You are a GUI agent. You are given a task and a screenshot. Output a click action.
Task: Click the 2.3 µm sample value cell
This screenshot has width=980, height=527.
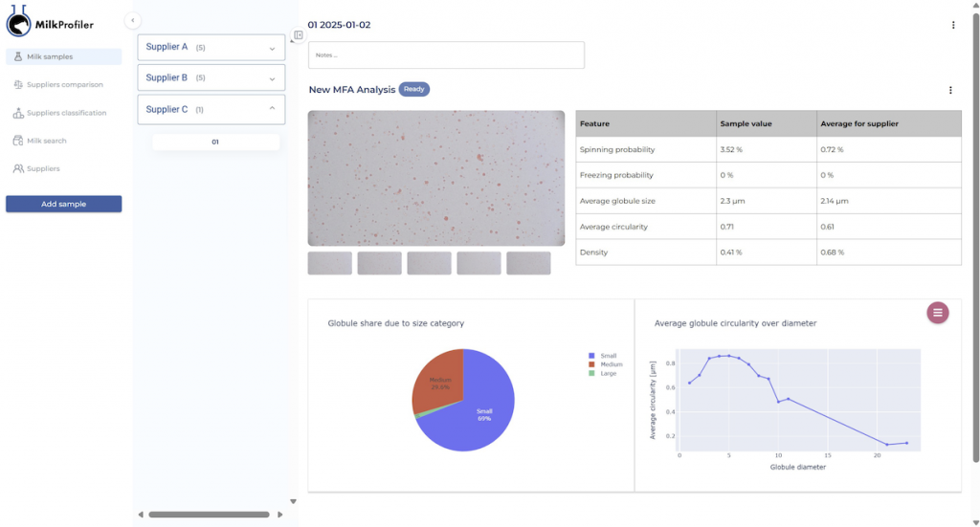coord(767,201)
